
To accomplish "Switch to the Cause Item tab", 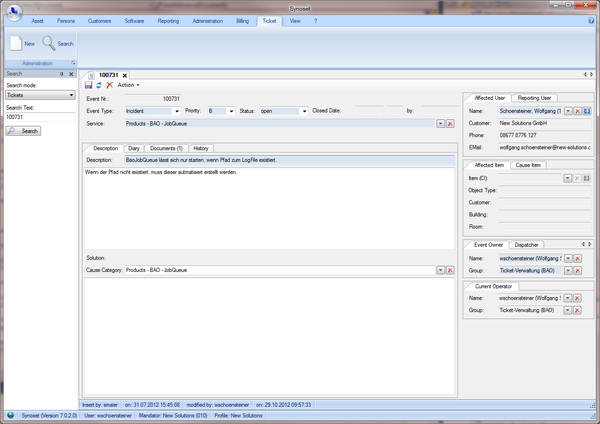I will (528, 165).
